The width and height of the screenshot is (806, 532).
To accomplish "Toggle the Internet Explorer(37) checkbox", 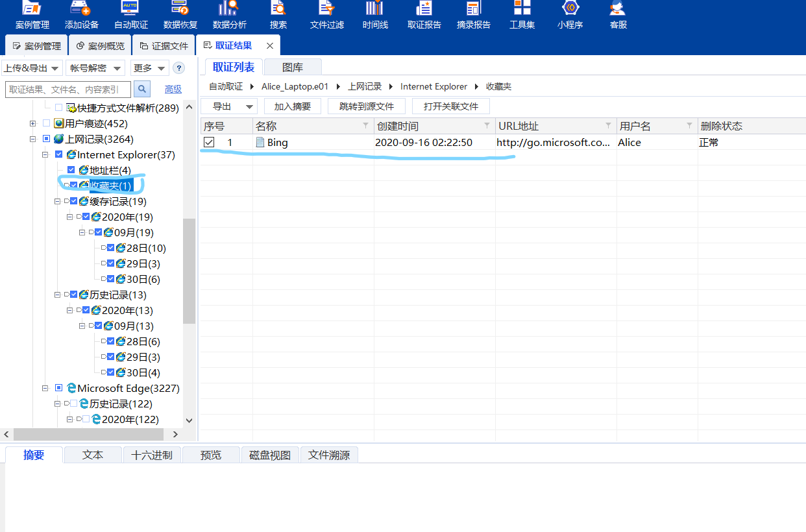I will tap(59, 154).
